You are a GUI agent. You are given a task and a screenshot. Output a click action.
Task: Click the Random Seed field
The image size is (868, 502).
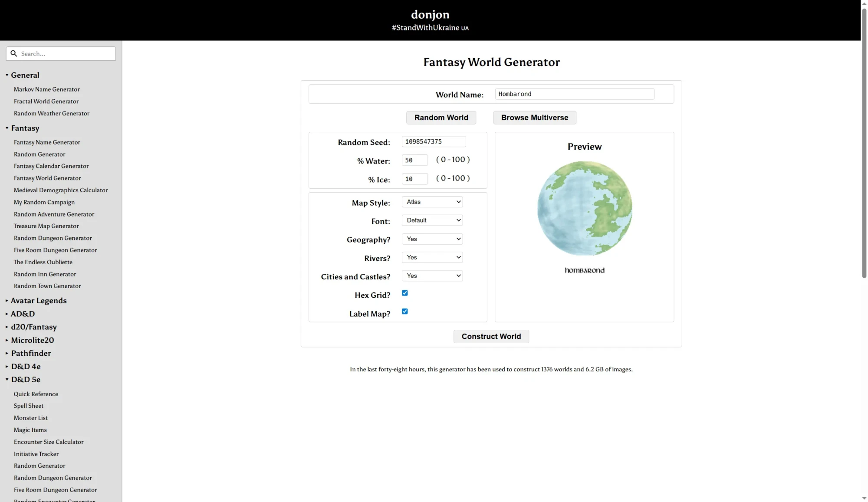point(434,141)
